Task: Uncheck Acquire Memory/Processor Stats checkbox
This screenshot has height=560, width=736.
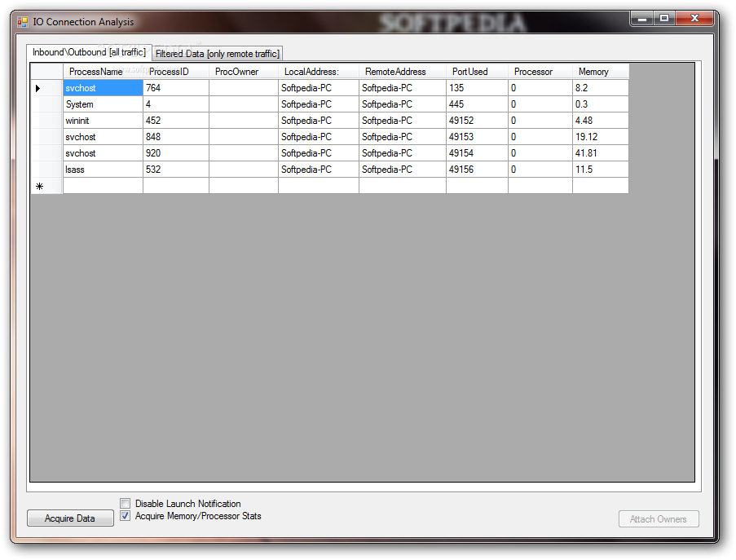Action: (x=126, y=516)
